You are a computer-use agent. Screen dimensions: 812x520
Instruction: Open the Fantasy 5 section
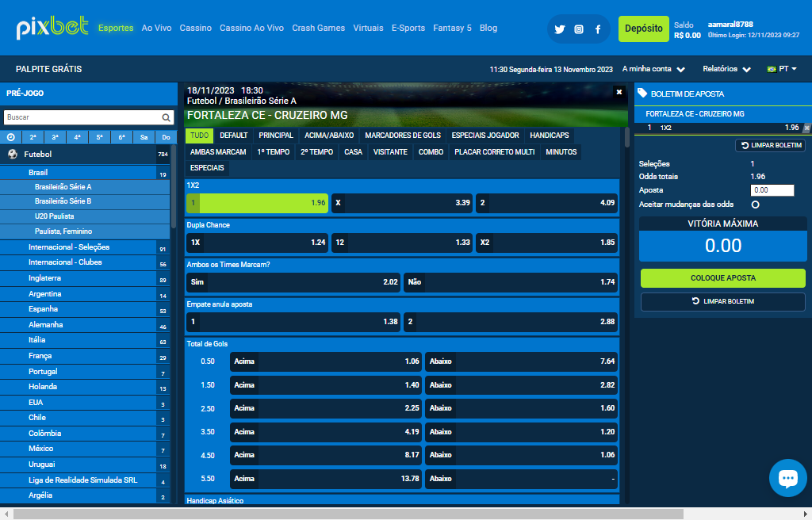point(452,28)
